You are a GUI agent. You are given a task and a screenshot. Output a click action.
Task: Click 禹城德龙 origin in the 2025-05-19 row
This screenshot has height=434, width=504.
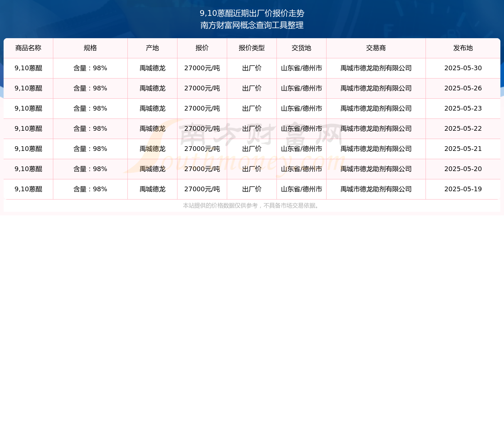click(152, 189)
